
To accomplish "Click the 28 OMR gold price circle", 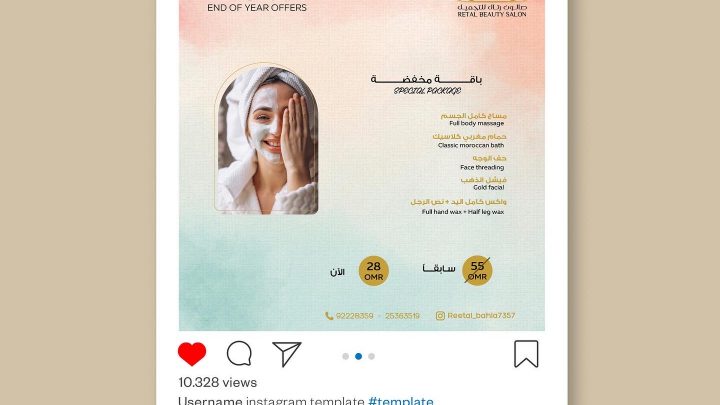I will click(x=373, y=271).
